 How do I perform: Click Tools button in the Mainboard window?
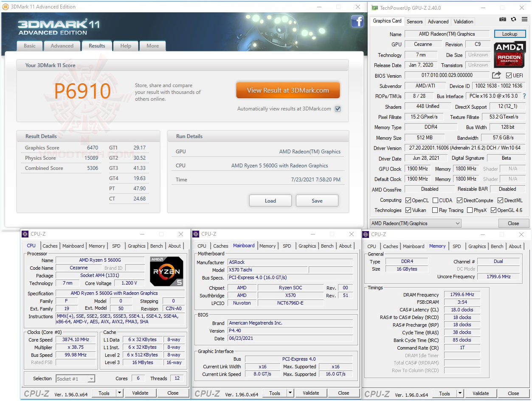275,393
